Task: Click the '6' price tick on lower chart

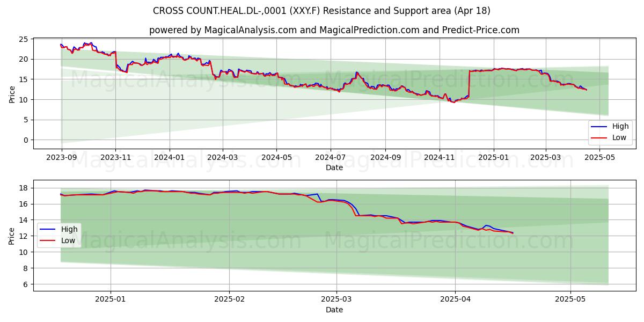Action: click(26, 284)
